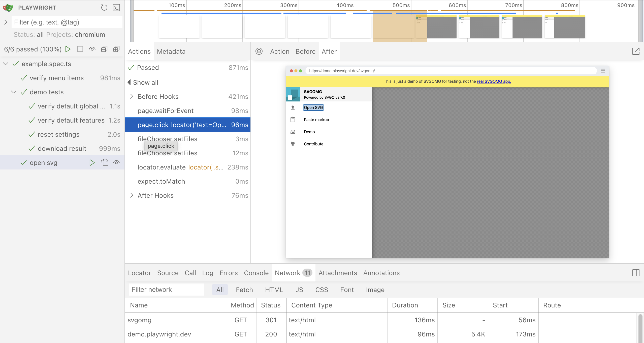Run all tests with the play icon
644x343 pixels.
[68, 49]
